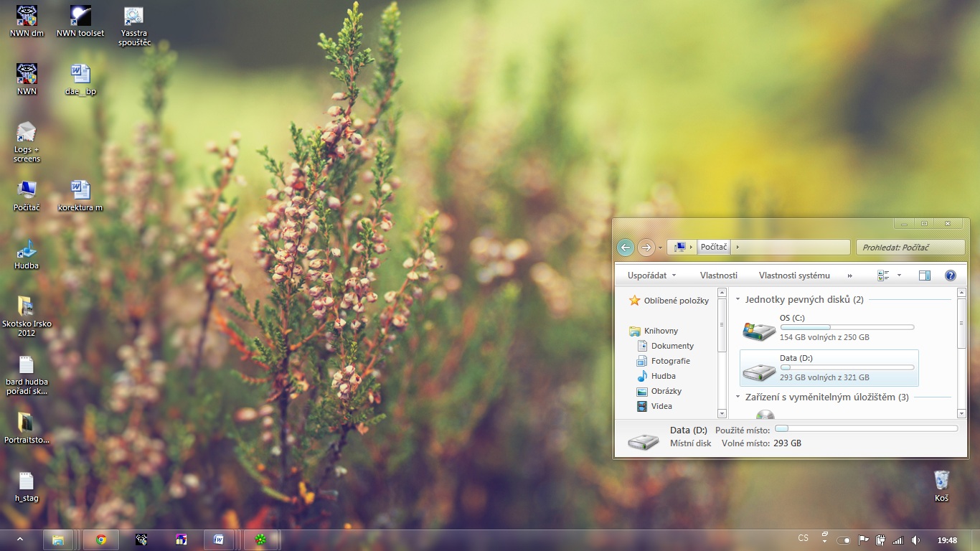Click the Prohledat: Počítač search field
980x551 pixels.
click(910, 248)
